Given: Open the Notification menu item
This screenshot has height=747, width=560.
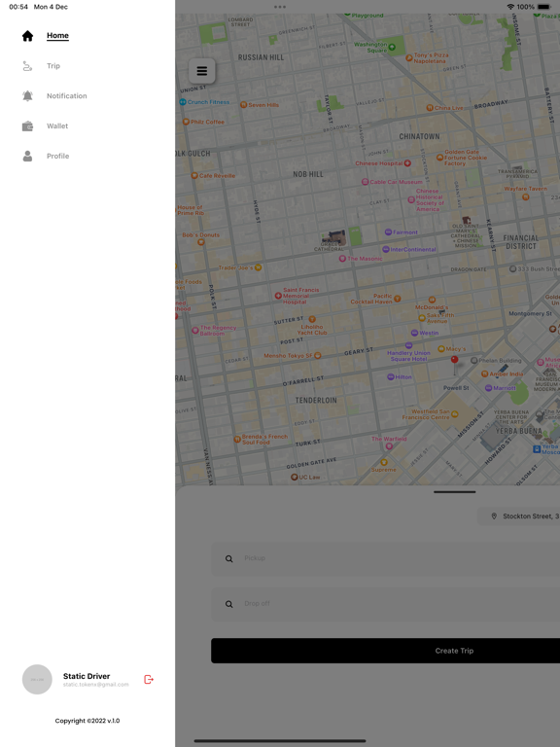Looking at the screenshot, I should click(x=67, y=95).
